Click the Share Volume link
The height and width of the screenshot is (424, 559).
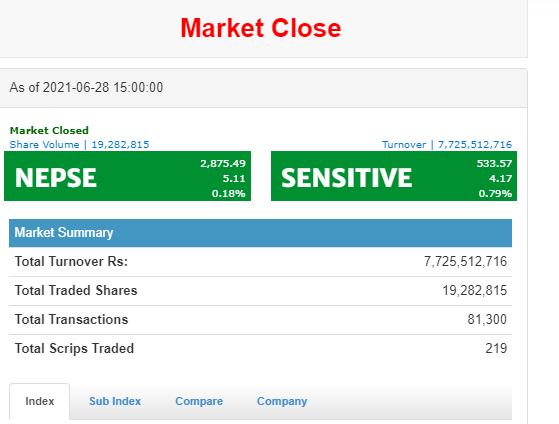[x=79, y=144]
